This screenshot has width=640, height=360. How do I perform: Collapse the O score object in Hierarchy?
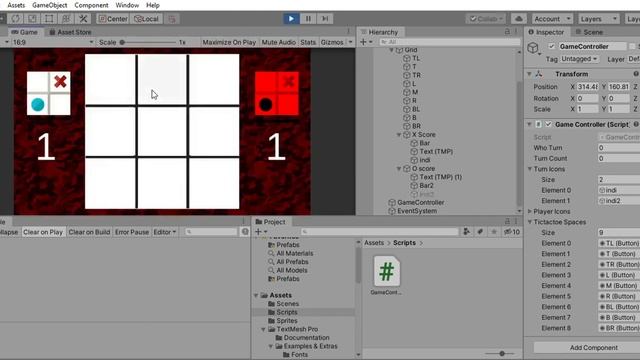point(399,169)
